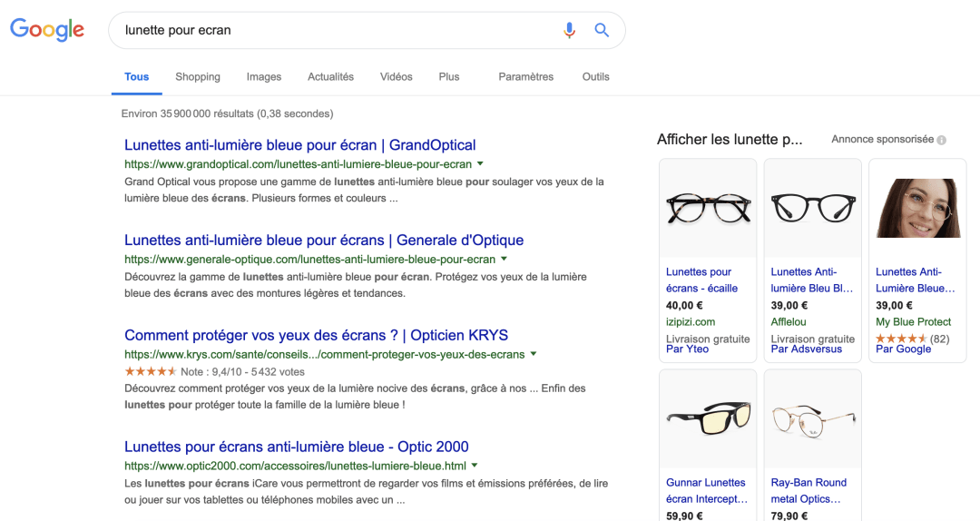
Task: Click the generale-optique.com green URL
Action: [x=310, y=260]
